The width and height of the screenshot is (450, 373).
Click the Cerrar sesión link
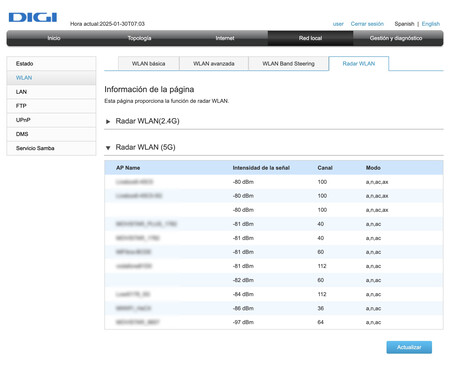pyautogui.click(x=367, y=24)
